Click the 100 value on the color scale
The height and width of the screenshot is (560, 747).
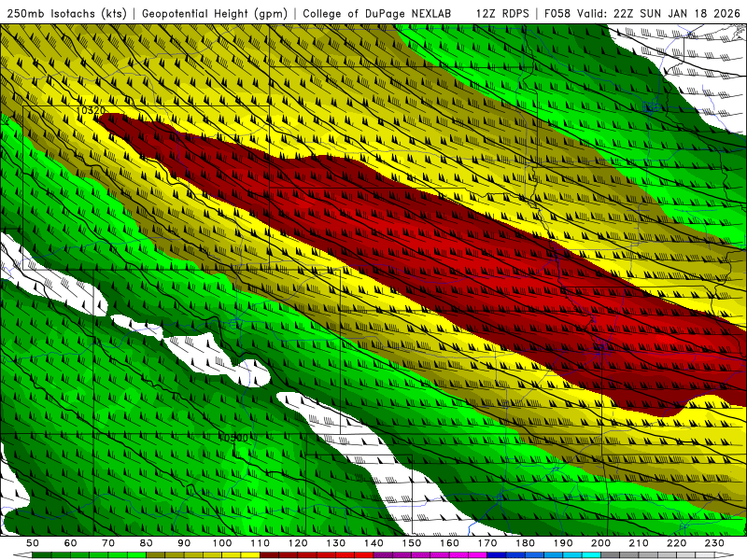tap(222, 543)
